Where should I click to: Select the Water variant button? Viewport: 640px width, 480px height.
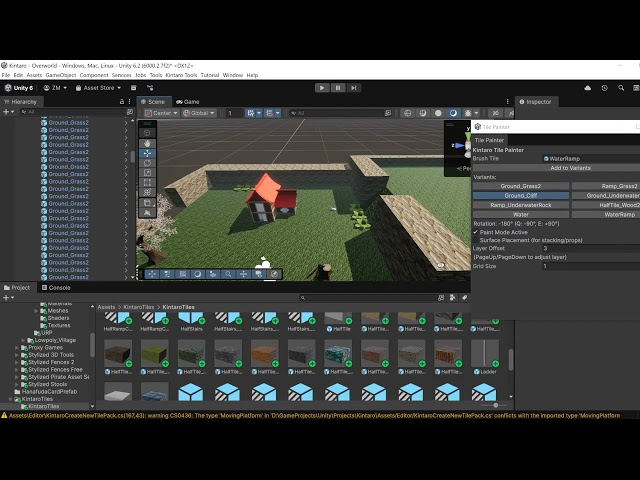(521, 214)
